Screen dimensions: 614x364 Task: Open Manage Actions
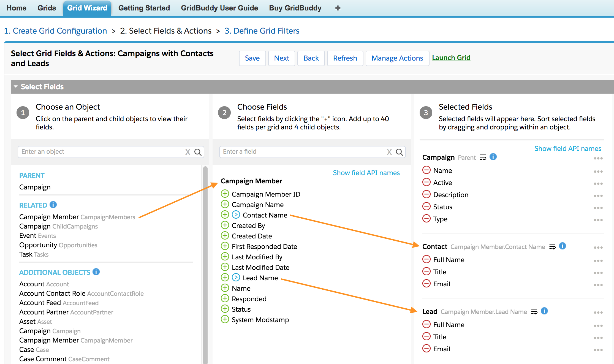tap(397, 58)
